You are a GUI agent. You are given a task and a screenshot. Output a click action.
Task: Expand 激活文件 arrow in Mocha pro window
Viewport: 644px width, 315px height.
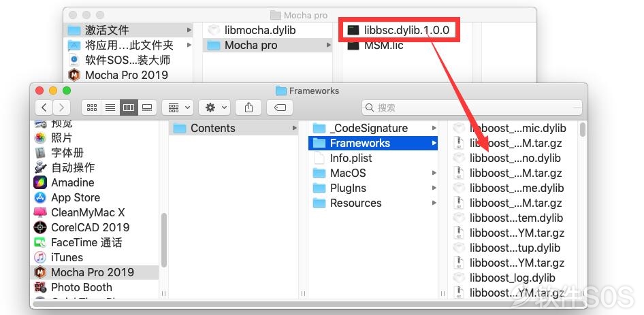pos(189,30)
